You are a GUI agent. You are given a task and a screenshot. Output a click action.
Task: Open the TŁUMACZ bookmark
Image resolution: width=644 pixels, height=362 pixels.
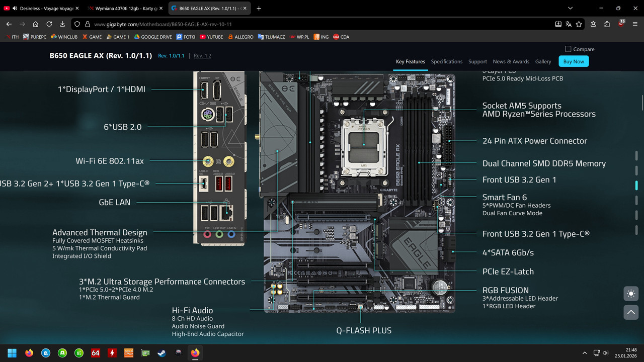pos(272,37)
